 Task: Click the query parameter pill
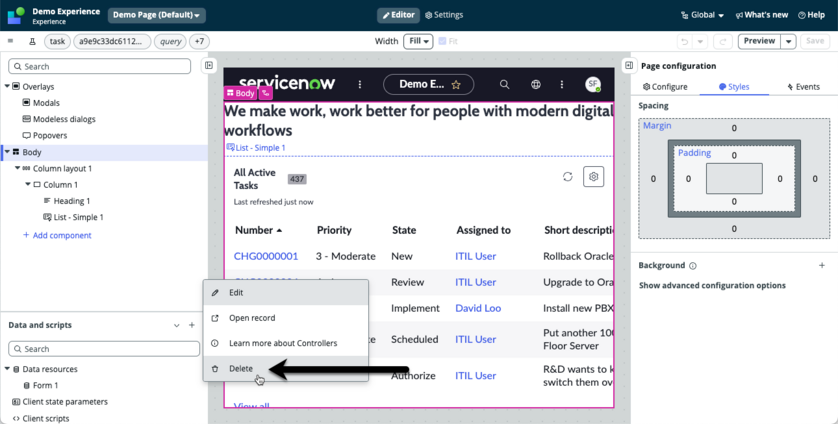coord(170,41)
